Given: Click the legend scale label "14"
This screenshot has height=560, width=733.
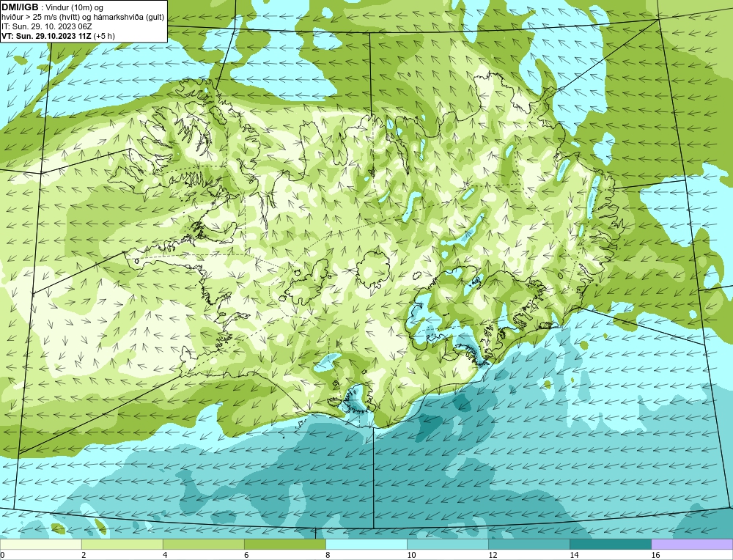Looking at the screenshot, I should pyautogui.click(x=574, y=555).
